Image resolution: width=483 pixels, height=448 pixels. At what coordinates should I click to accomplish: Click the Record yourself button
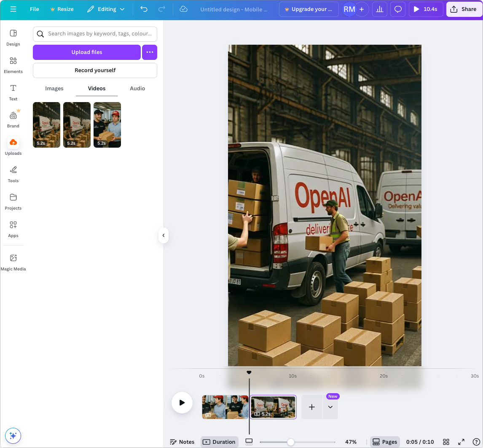tap(95, 70)
